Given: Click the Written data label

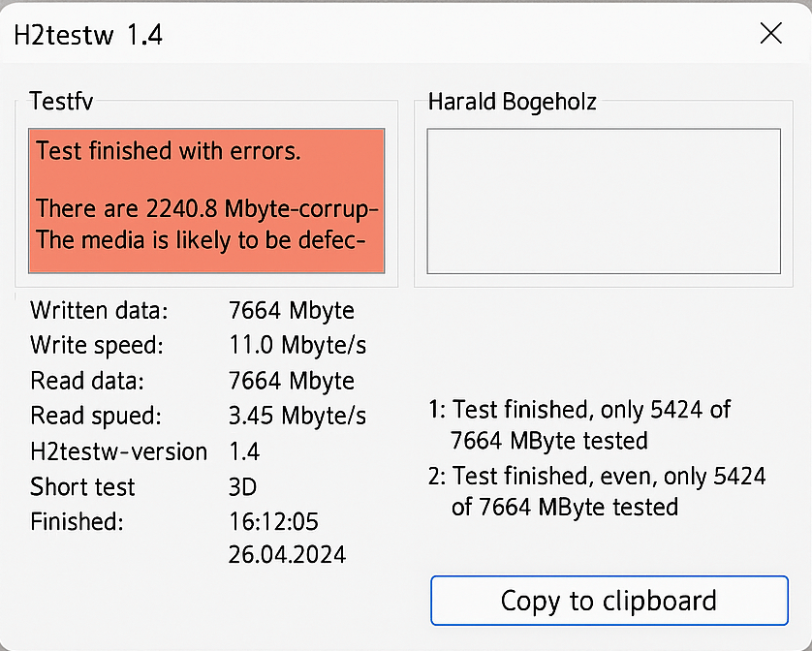Looking at the screenshot, I should coord(99,311).
